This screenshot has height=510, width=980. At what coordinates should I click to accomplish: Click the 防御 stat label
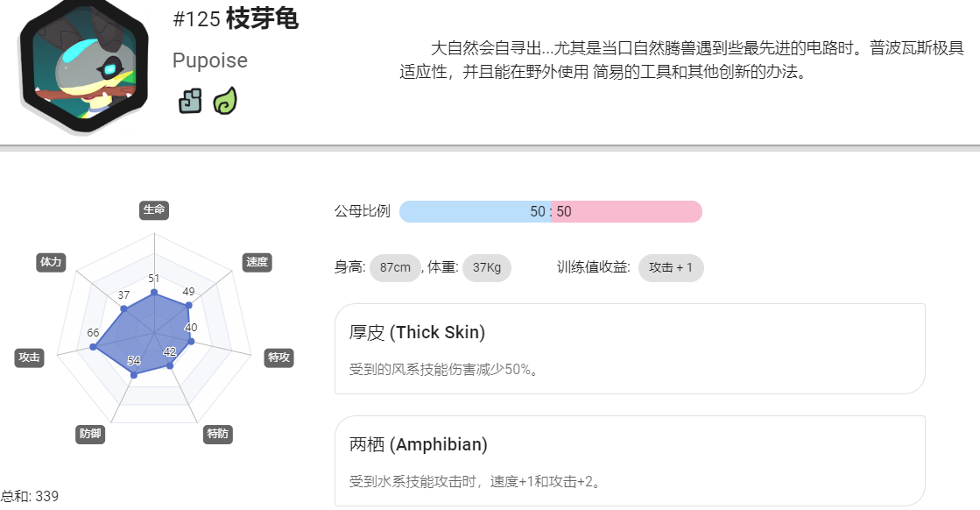[90, 435]
